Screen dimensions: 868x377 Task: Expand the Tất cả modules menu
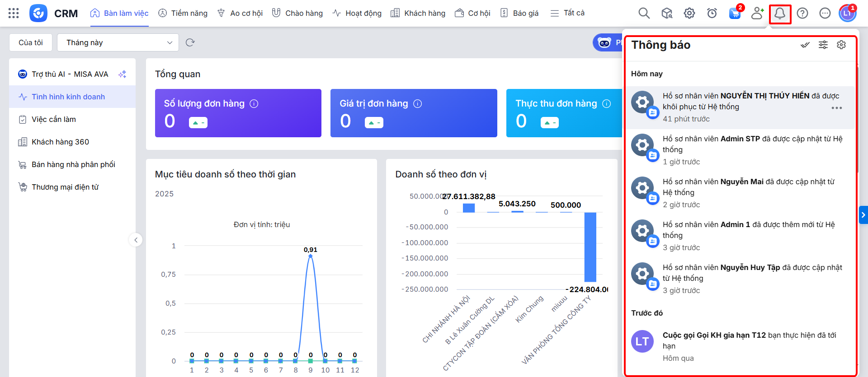click(x=567, y=13)
